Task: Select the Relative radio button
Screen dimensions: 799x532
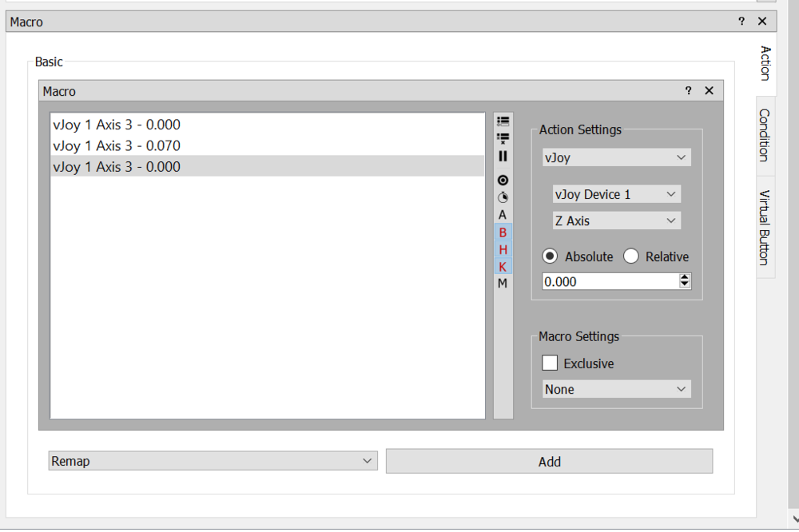Action: tap(631, 256)
